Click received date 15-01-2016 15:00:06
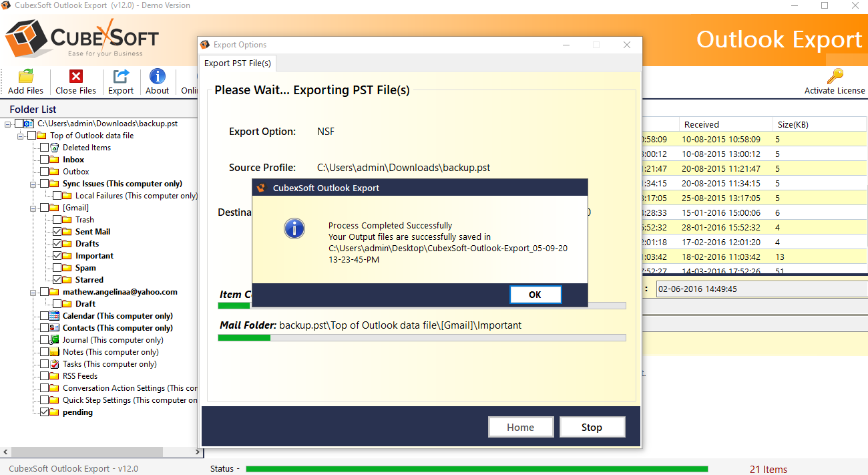The width and height of the screenshot is (868, 475). (720, 212)
